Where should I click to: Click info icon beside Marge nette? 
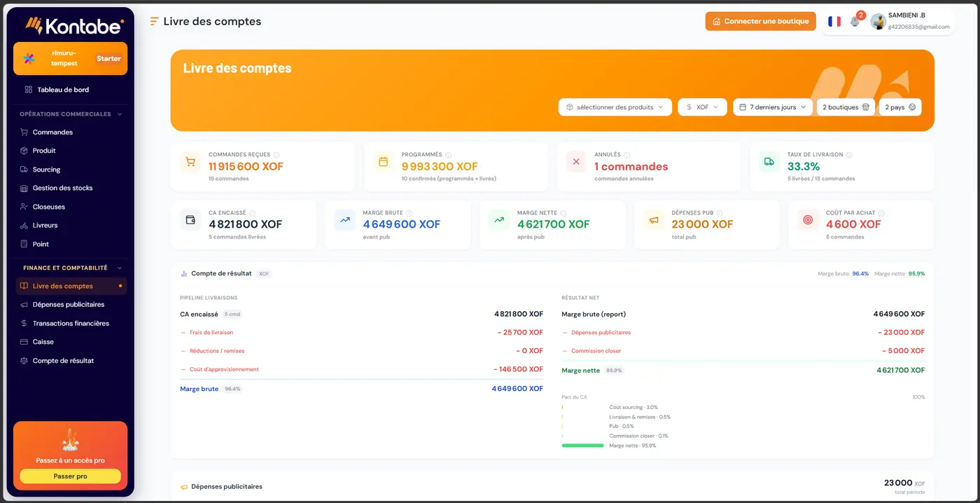[x=563, y=213]
